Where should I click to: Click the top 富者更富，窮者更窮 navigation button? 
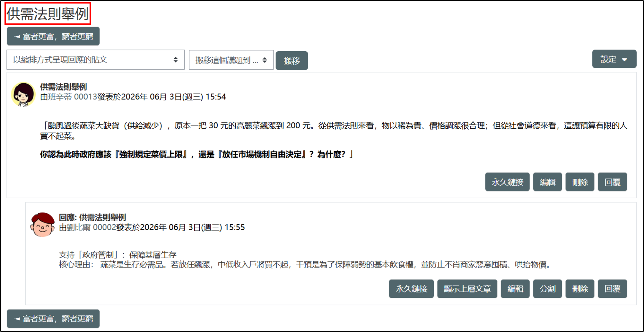(53, 37)
